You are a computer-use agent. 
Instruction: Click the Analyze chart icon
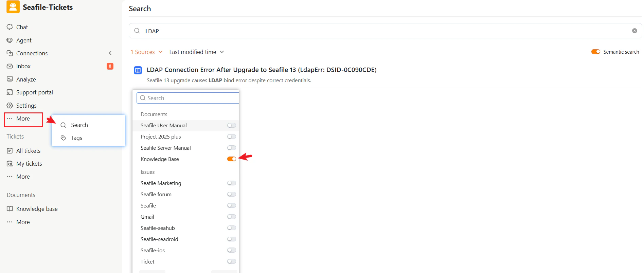10,79
